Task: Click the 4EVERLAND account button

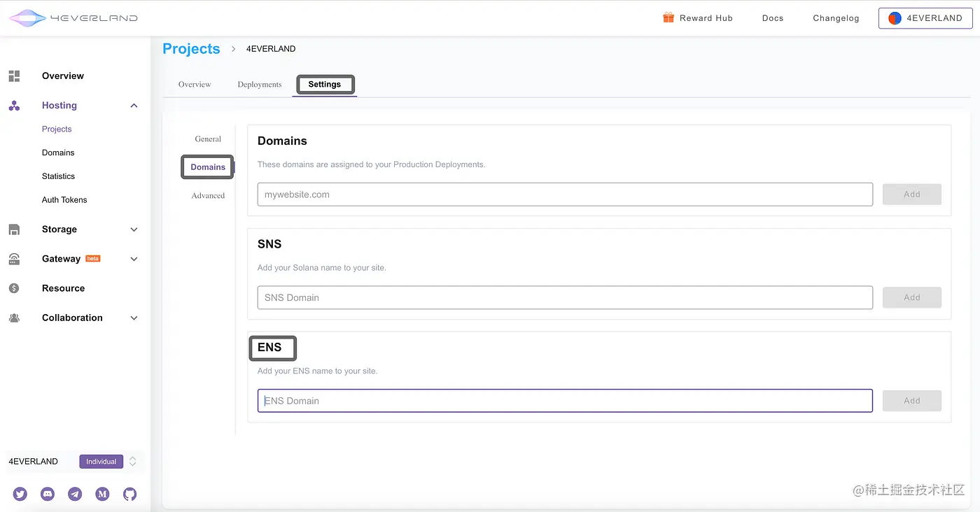Action: [x=925, y=18]
